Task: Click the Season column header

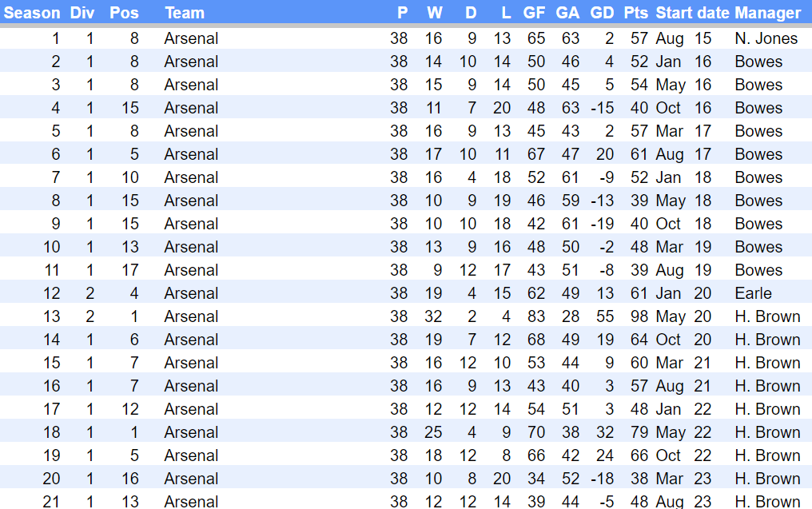Action: [32, 13]
